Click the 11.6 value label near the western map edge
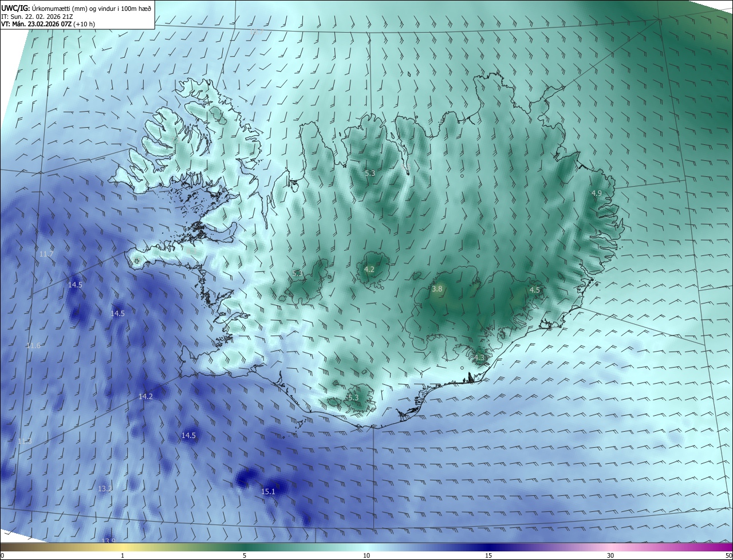 [33, 345]
